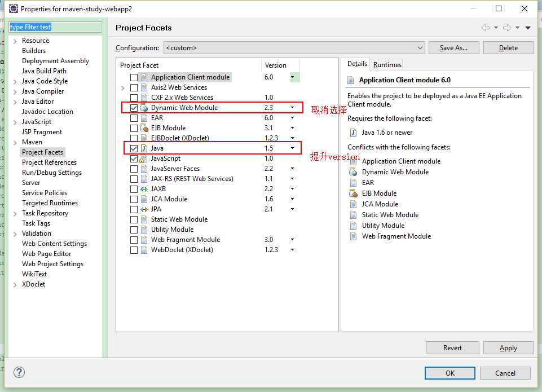Enable the Utility Module checkbox
Viewport: 542px width, 392px height.
point(134,230)
